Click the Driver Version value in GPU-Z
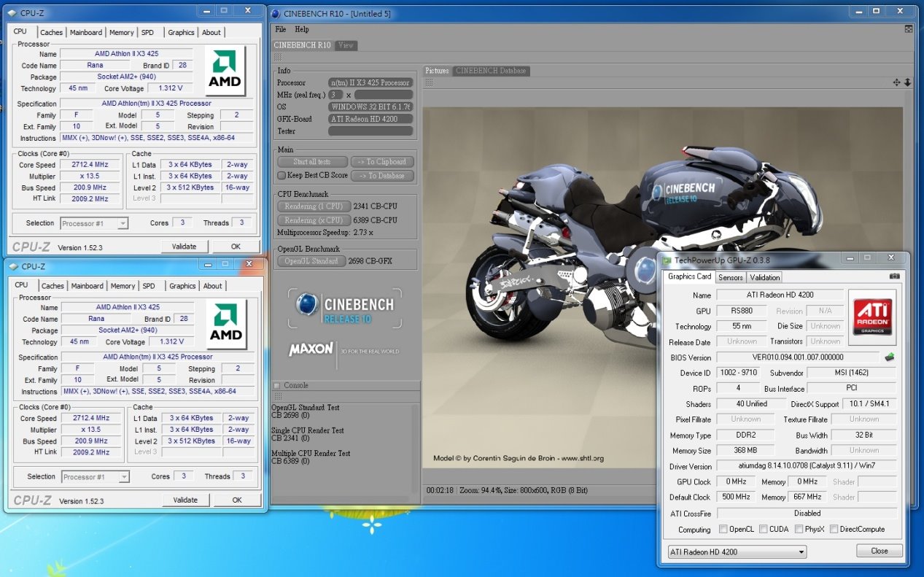This screenshot has width=924, height=577. tap(807, 466)
